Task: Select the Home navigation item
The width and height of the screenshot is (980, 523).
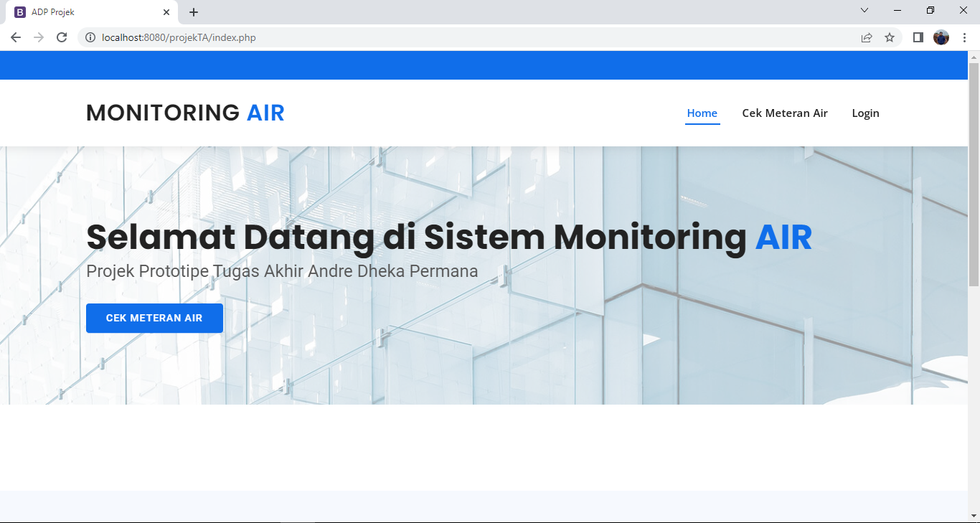Action: 702,113
